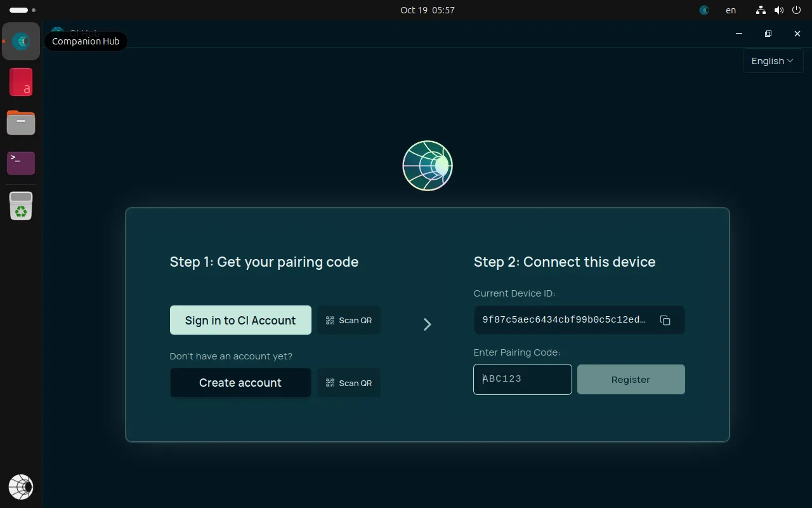Open Companion Hub from the dock
Screen dimensions: 812x508
point(21,41)
